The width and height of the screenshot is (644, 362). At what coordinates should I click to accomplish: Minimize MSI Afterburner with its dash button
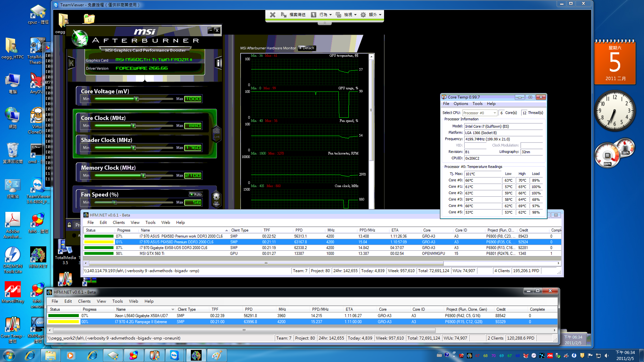pos(211,30)
